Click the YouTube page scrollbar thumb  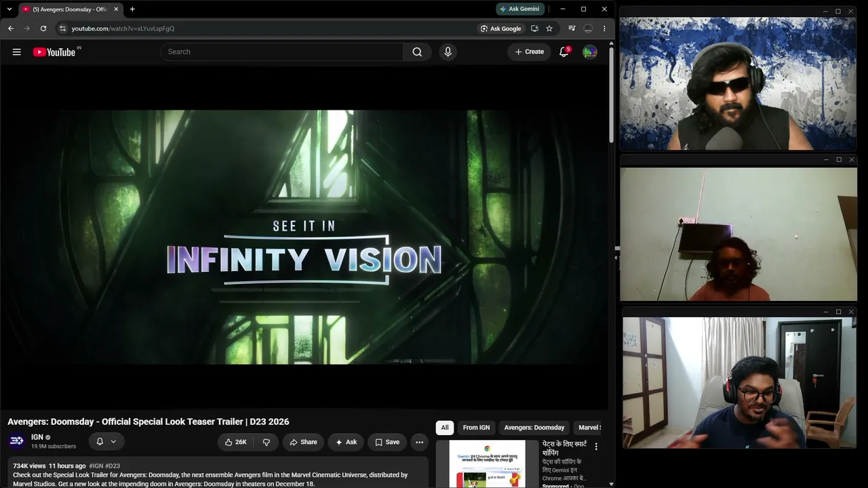(611, 95)
